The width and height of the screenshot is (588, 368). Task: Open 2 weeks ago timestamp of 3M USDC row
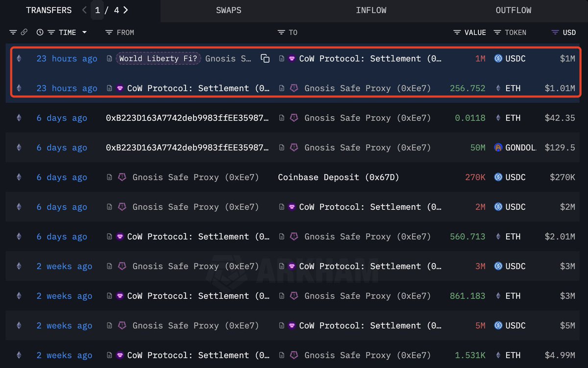64,267
